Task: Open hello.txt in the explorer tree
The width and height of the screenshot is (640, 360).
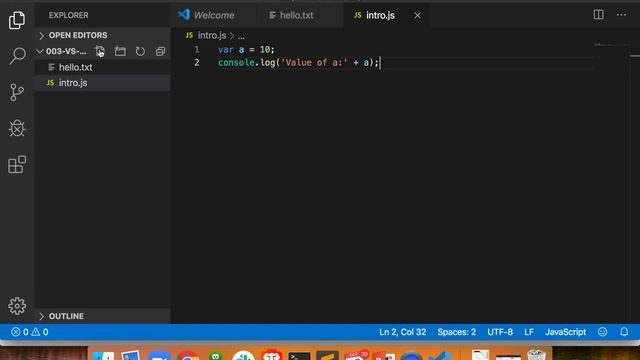Action: pyautogui.click(x=103, y=67)
